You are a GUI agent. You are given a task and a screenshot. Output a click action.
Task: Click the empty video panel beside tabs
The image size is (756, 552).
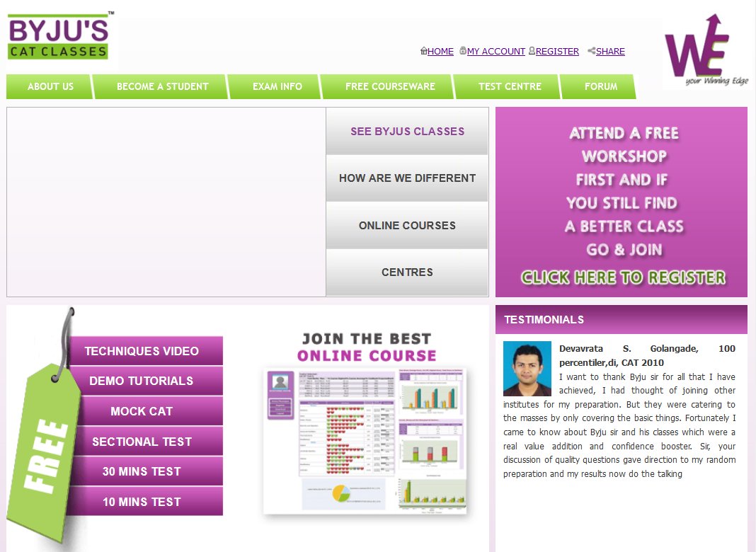pyautogui.click(x=166, y=202)
